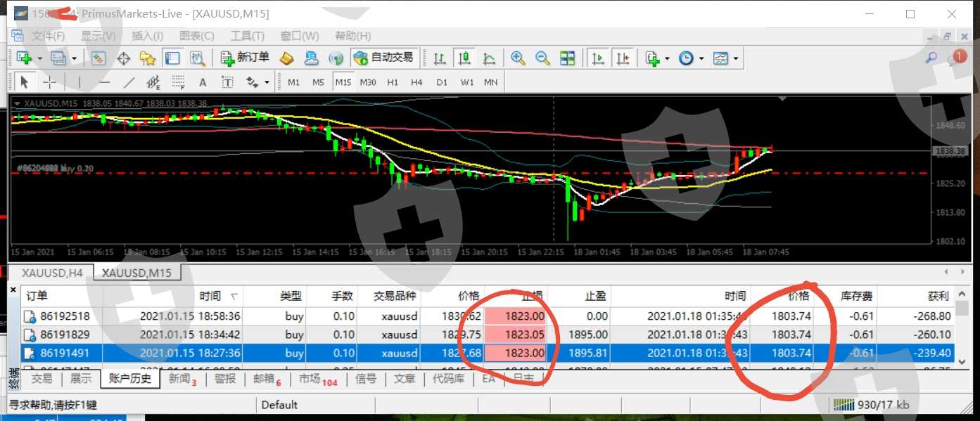This screenshot has width=980, height=421.
Task: Toggle the chart auto scroll button
Action: tap(598, 58)
